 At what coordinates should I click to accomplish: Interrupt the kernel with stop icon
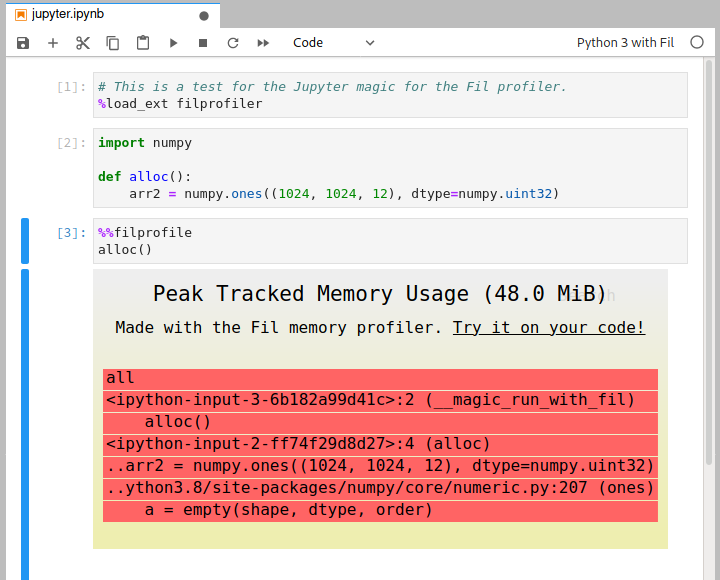[x=203, y=43]
